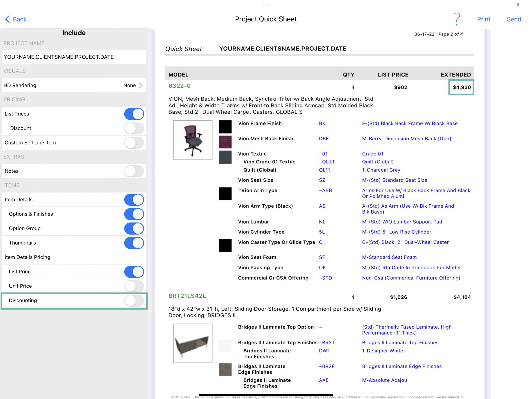Tap the Back chevron icon

tap(7, 19)
